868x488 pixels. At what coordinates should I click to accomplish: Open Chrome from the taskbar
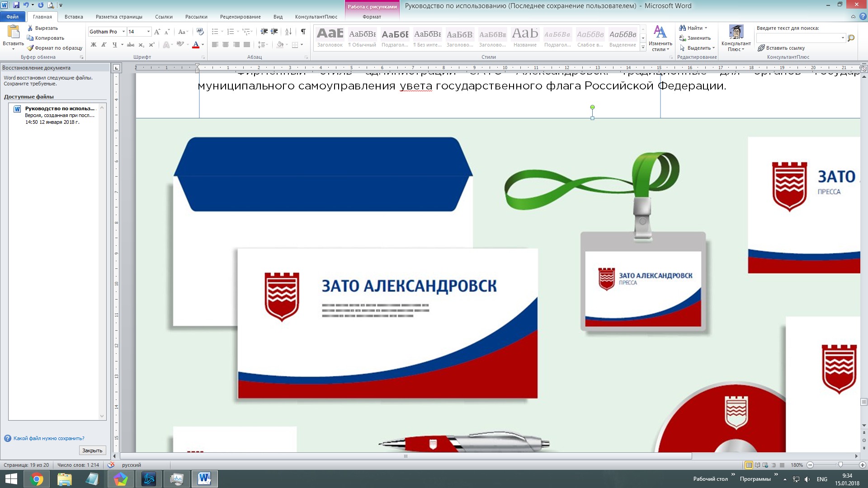(37, 479)
